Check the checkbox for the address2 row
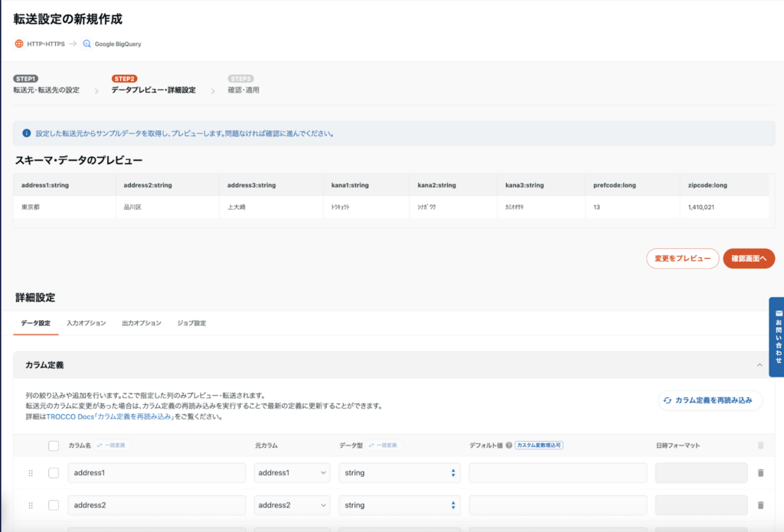Screen dimensions: 784x532 [x=54, y=505]
